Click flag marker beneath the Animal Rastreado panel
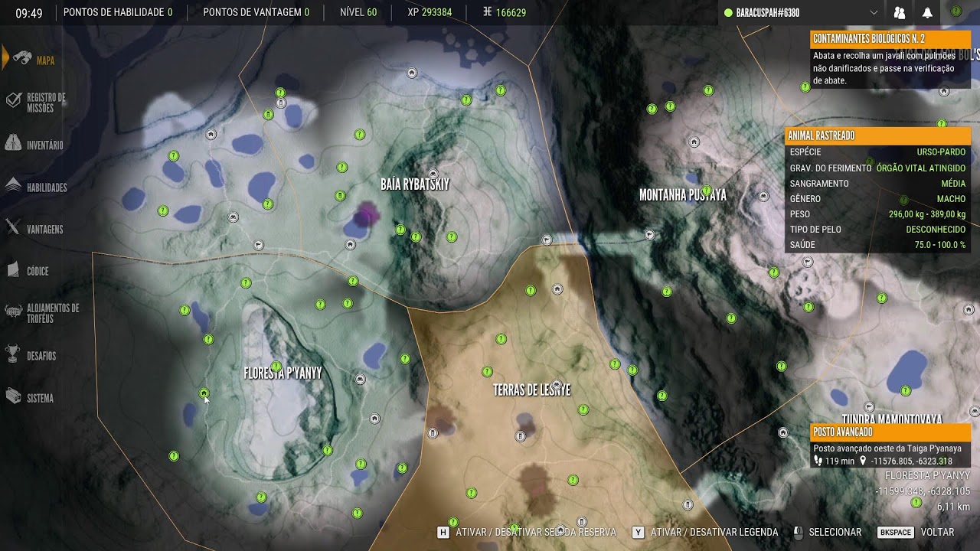Screen dimensions: 980x551 coord(807,262)
